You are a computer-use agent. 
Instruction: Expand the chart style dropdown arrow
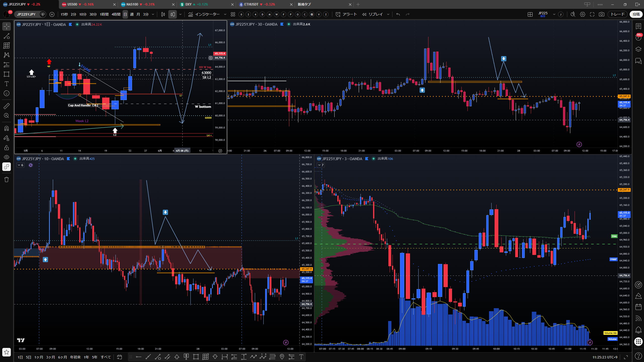180,14
